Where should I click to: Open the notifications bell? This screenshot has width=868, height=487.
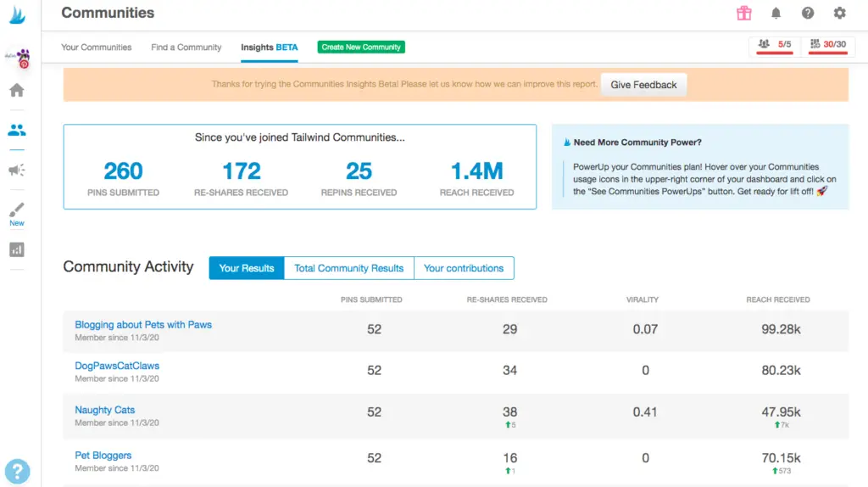776,14
